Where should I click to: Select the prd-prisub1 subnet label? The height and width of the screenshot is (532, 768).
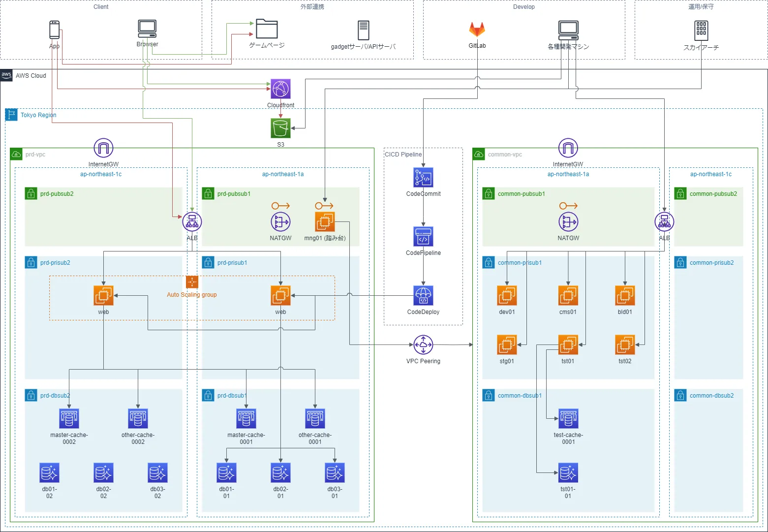click(x=232, y=263)
